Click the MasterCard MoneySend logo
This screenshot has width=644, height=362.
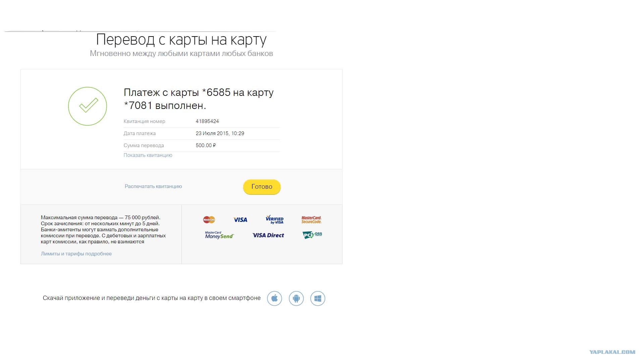[x=219, y=235]
